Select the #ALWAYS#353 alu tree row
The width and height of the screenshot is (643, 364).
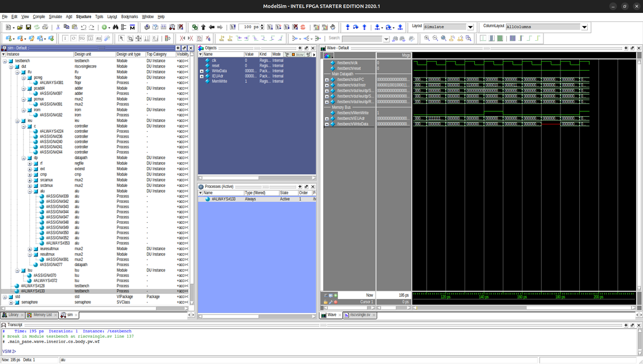[x=57, y=243]
